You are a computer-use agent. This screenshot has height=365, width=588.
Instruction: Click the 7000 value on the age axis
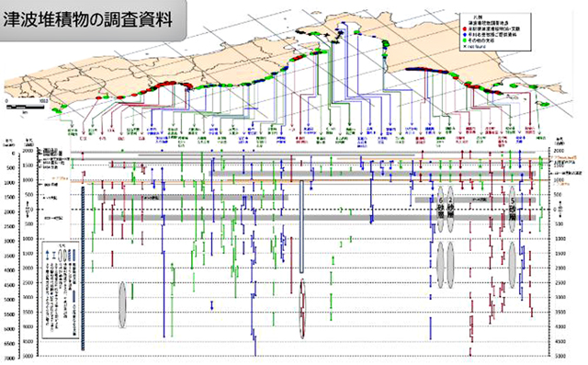(10, 359)
